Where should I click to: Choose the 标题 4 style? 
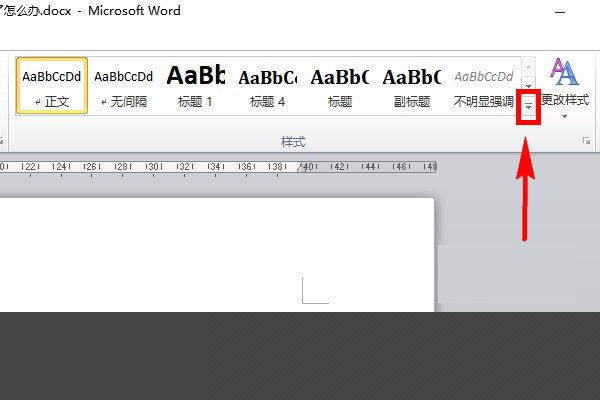(x=267, y=86)
